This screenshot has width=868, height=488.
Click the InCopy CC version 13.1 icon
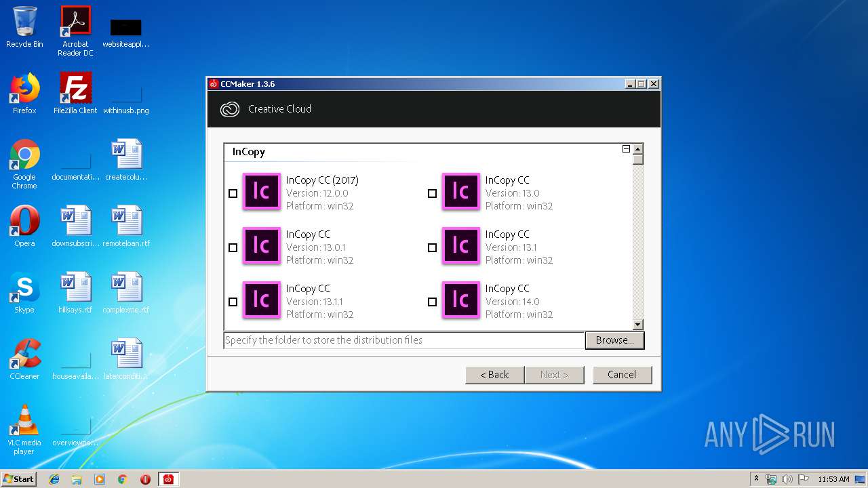click(460, 246)
